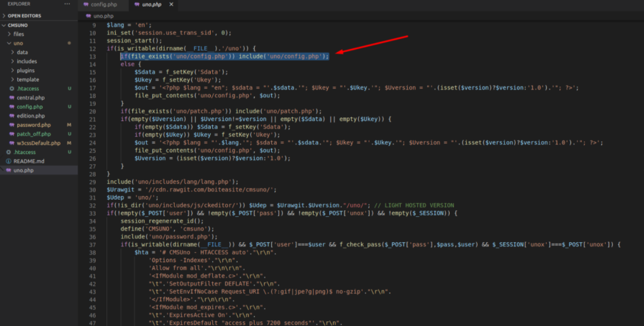Click line number 33 in the gutter
This screenshot has width=644, height=326.
tap(93, 213)
